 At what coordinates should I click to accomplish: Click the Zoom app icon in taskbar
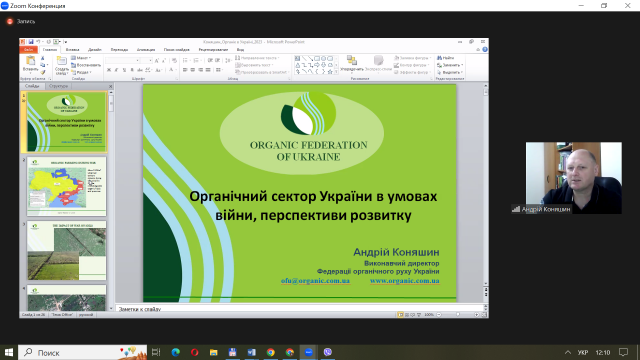pos(309,352)
